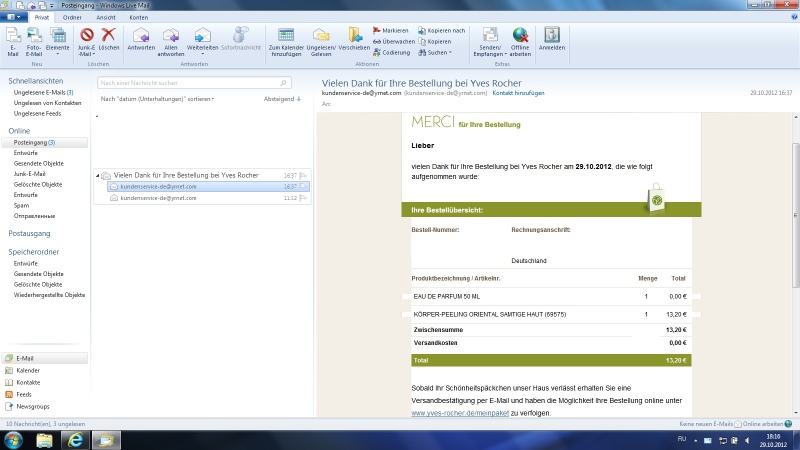Open Help with the question mark icon

(x=794, y=17)
